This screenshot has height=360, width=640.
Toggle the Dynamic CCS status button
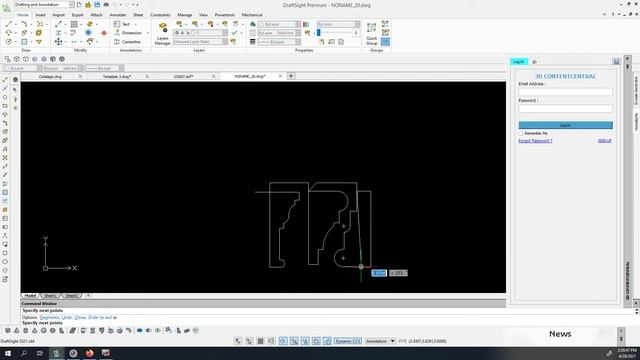click(x=348, y=341)
